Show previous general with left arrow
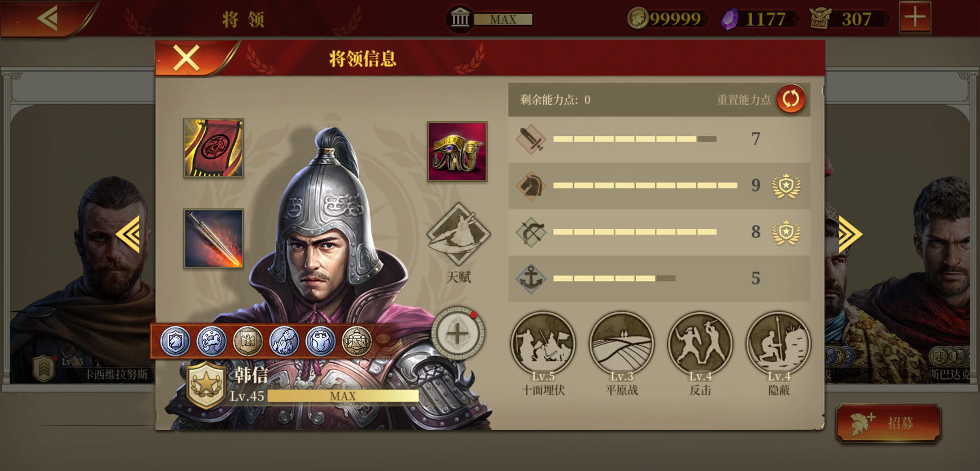 tap(128, 234)
